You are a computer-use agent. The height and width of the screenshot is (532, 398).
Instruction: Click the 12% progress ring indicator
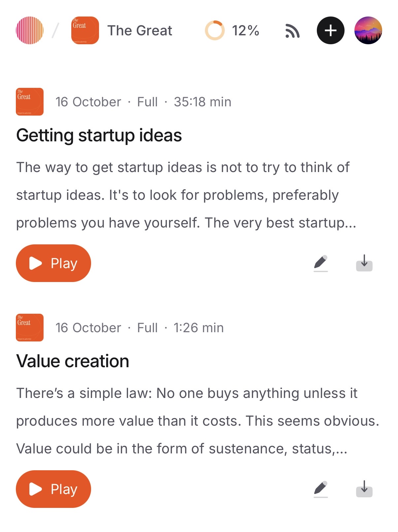coord(215,30)
